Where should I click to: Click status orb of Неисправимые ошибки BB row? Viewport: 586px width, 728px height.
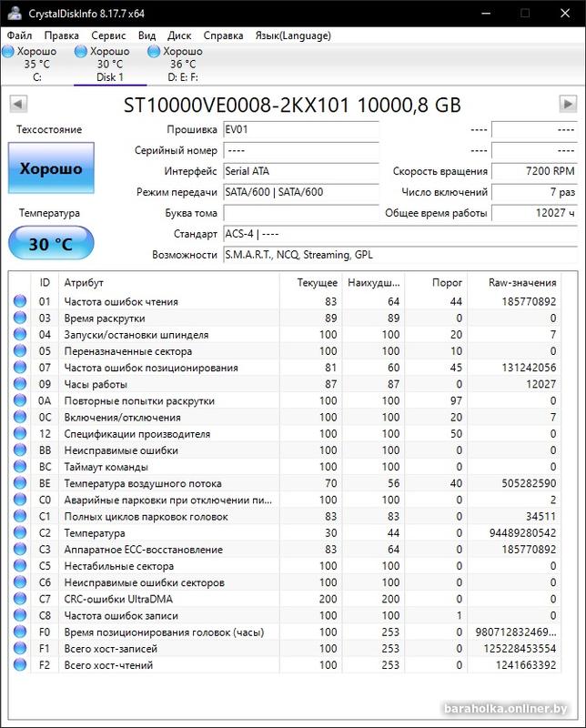[20, 450]
